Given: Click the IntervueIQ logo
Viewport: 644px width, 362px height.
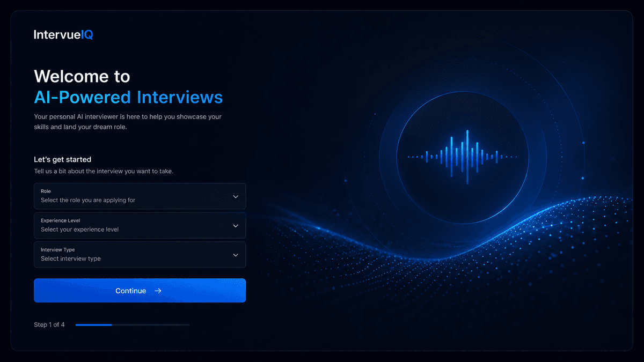Looking at the screenshot, I should [63, 35].
